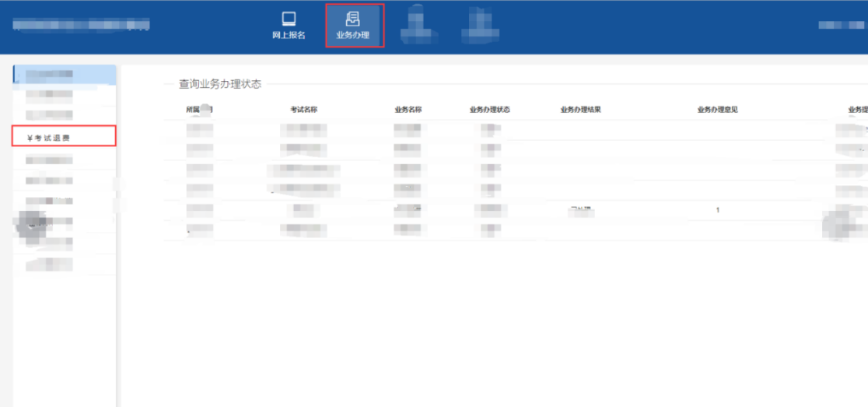Image resolution: width=868 pixels, height=407 pixels.
Task: Click the blurred user account at top right
Action: click(x=842, y=25)
